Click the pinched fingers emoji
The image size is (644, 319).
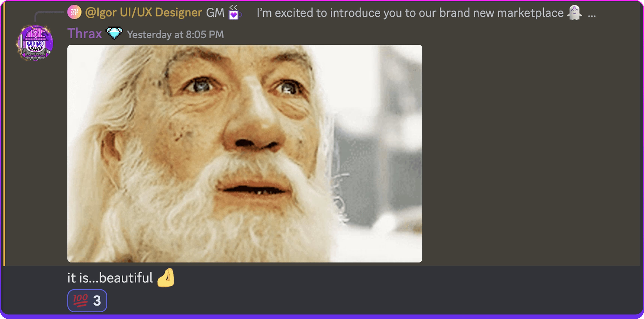[x=166, y=278]
